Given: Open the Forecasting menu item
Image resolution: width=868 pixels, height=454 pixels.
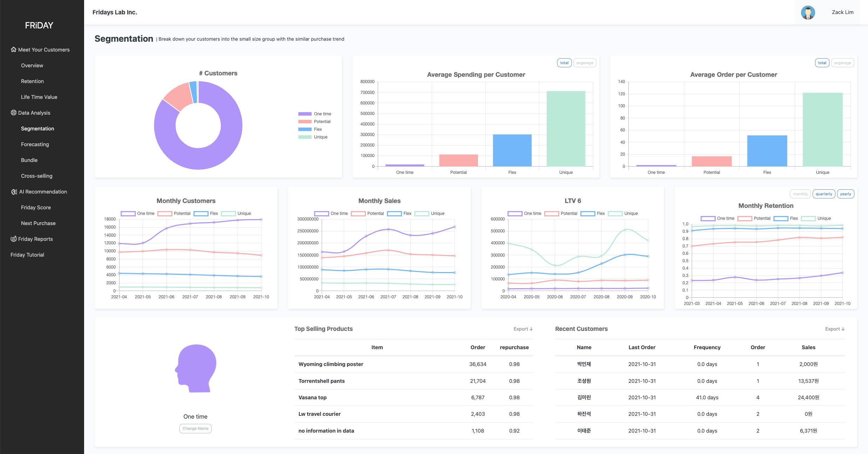Looking at the screenshot, I should (35, 144).
